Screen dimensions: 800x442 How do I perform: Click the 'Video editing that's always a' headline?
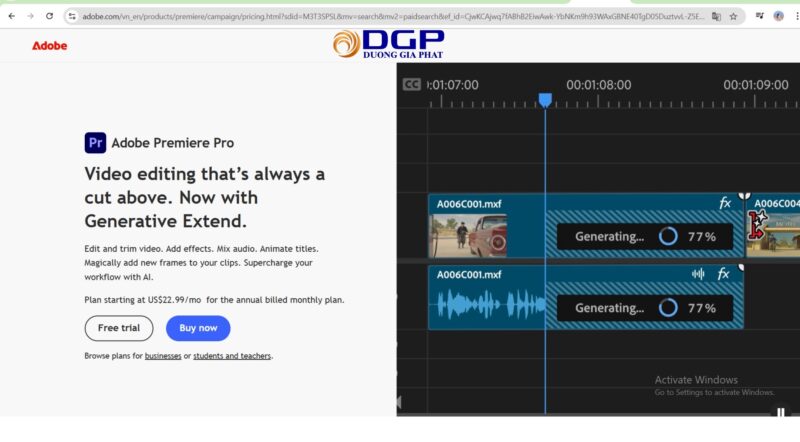205,174
